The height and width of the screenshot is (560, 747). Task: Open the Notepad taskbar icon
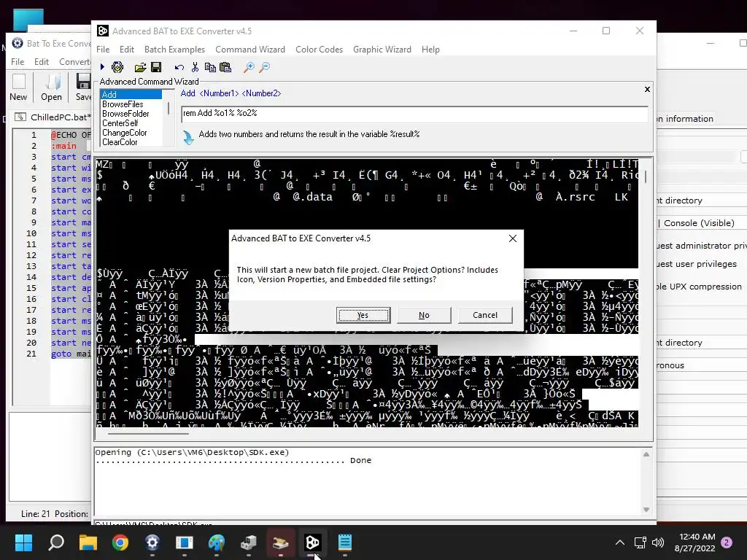click(345, 542)
